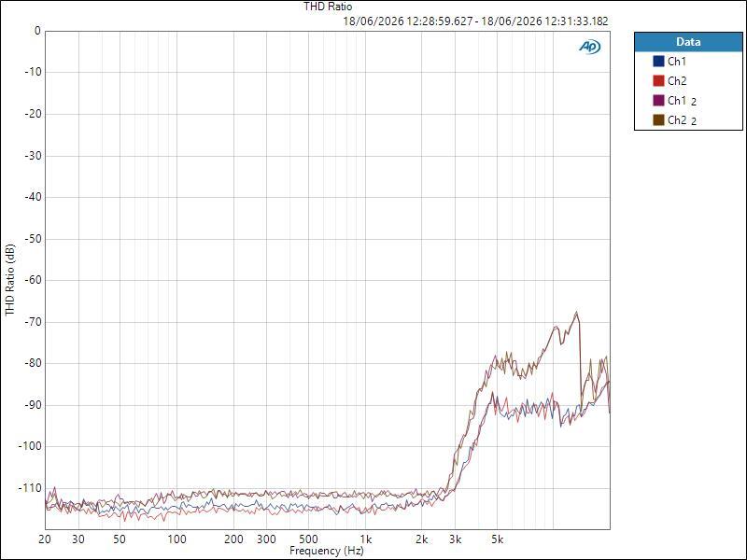
Task: Click the Ch1 blue color swatch
Action: pyautogui.click(x=658, y=62)
